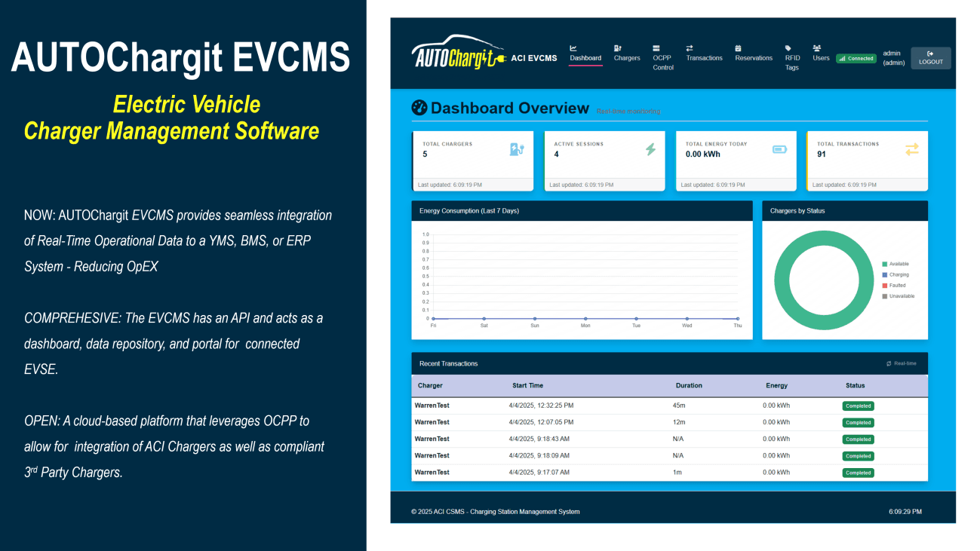This screenshot has width=980, height=551.
Task: Click the battery icon on Total Energy Today card
Action: pos(781,148)
